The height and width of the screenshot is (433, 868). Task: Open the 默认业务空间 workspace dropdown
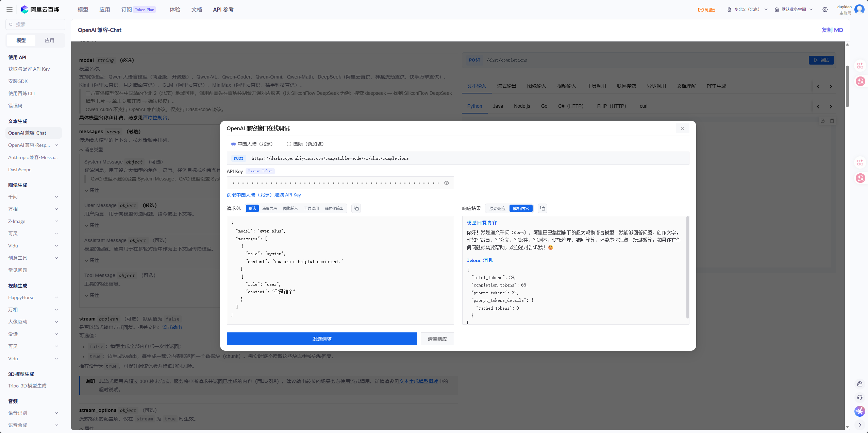point(794,10)
